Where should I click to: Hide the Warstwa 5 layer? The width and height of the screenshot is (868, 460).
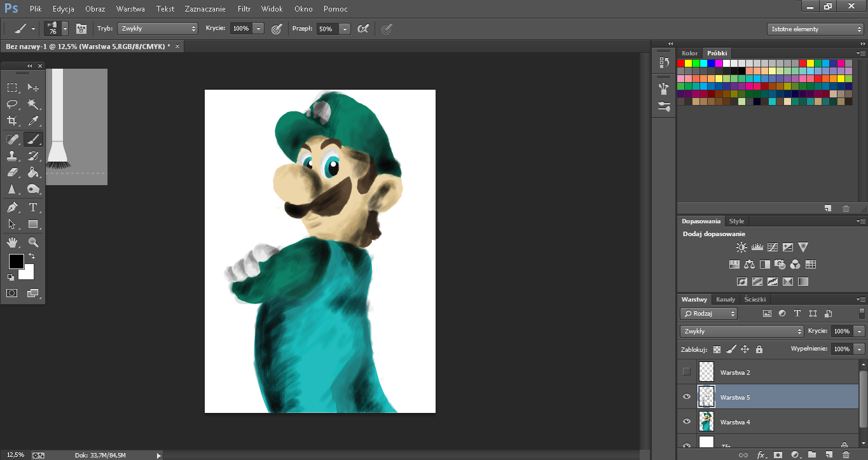point(686,397)
